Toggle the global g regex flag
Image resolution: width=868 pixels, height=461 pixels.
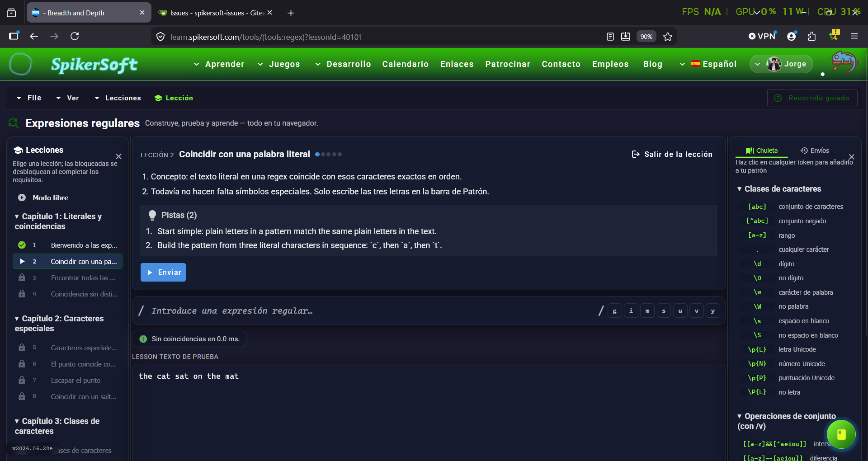[614, 311]
